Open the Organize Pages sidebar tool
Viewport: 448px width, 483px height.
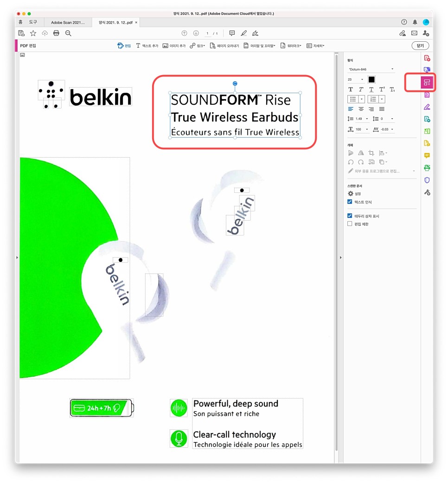pyautogui.click(x=427, y=131)
